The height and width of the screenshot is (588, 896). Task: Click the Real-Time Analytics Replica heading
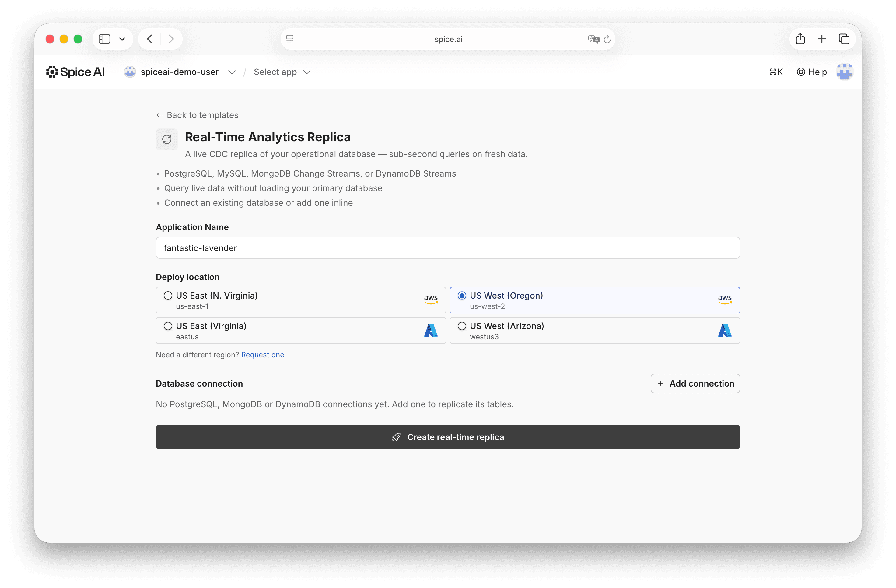pos(268,137)
